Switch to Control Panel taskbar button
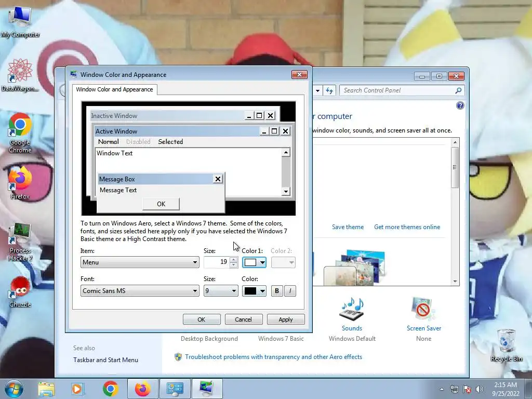Viewport: 532px width, 399px height. [x=175, y=389]
